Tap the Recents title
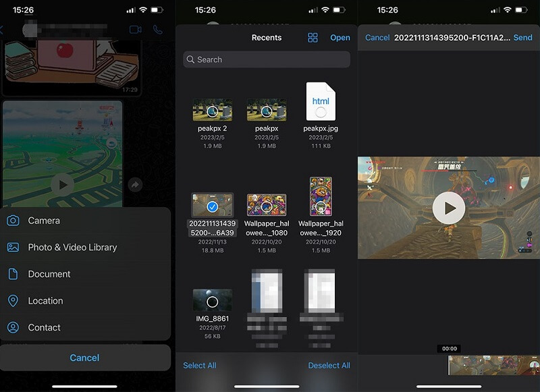The width and height of the screenshot is (540, 392). click(267, 38)
